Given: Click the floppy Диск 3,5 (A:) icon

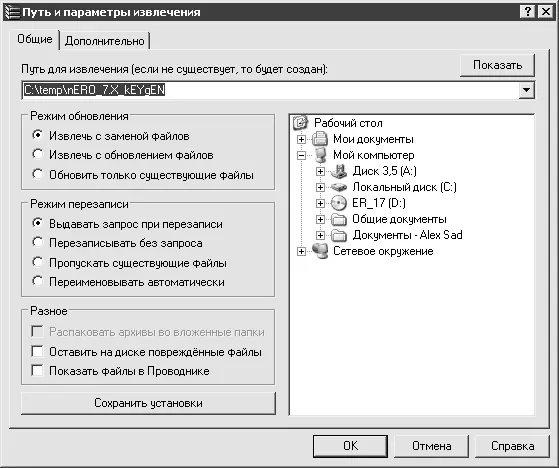Looking at the screenshot, I should [x=339, y=171].
